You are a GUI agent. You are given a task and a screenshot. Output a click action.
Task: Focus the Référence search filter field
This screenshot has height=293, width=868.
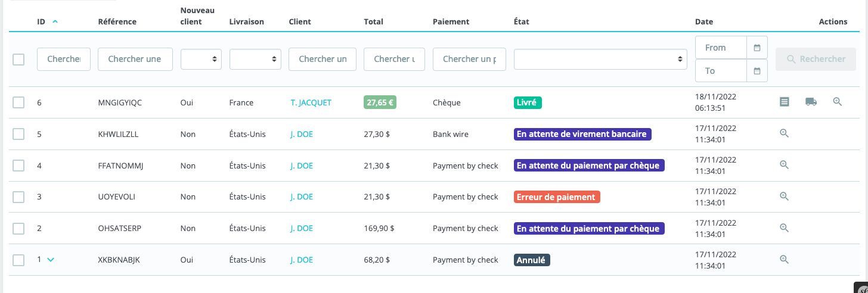(x=135, y=59)
